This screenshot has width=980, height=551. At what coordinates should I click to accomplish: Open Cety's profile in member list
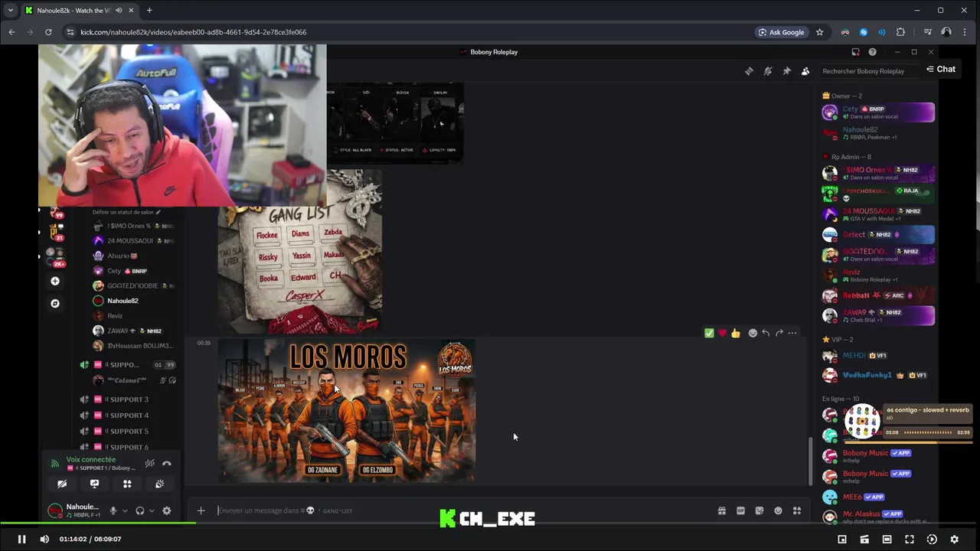tap(877, 112)
